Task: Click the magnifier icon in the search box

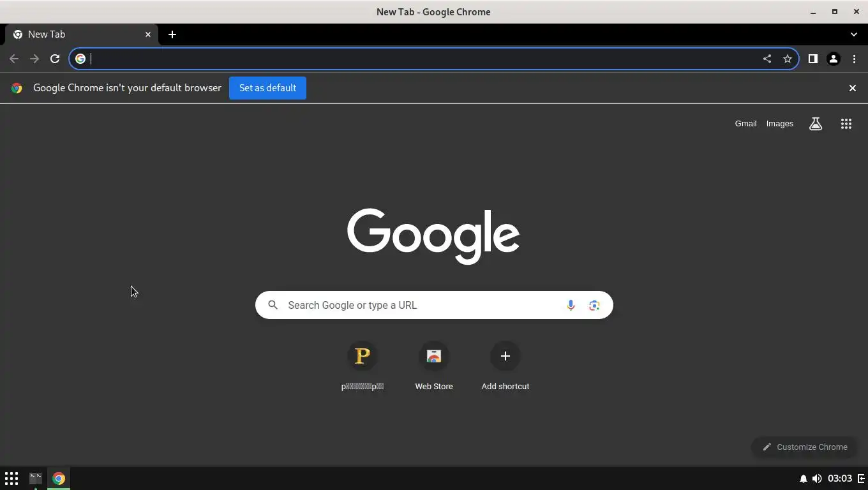Action: click(x=273, y=305)
